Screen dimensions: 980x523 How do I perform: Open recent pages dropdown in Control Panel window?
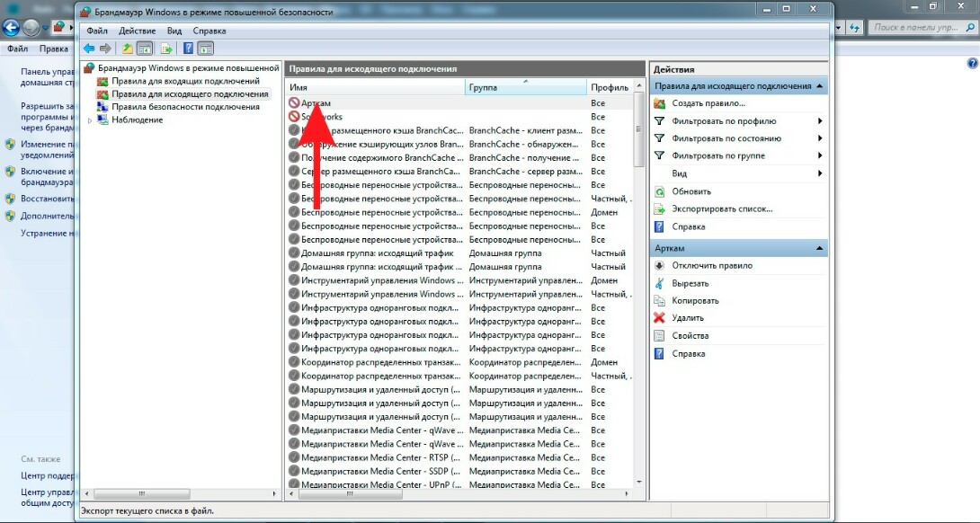[x=46, y=28]
